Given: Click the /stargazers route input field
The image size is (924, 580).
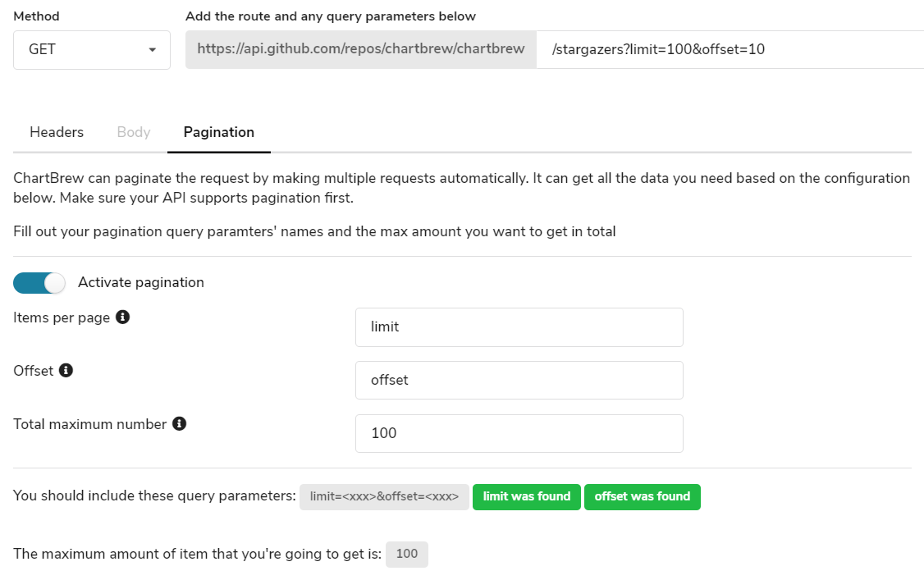Looking at the screenshot, I should click(730, 50).
